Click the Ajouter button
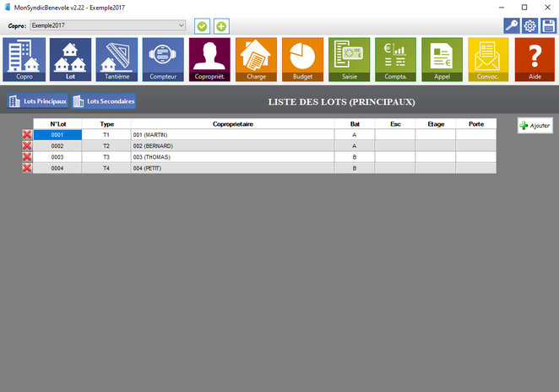 [x=535, y=125]
